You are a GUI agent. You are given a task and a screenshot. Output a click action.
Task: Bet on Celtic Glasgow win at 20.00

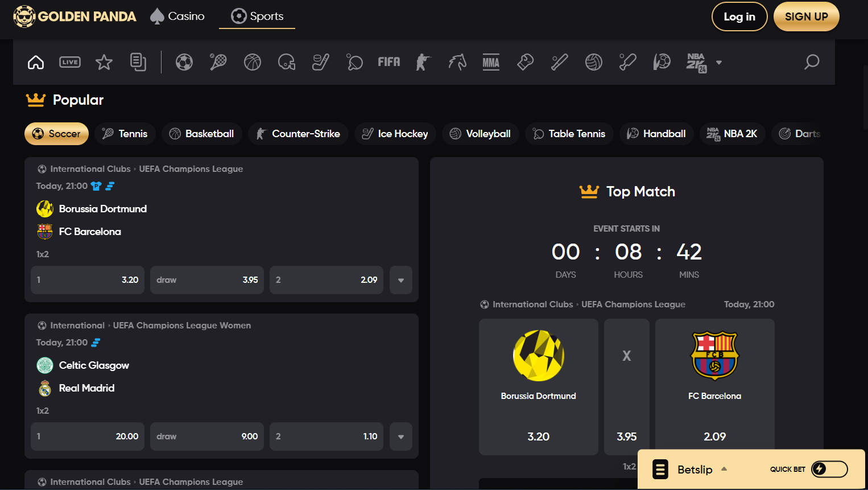click(88, 437)
